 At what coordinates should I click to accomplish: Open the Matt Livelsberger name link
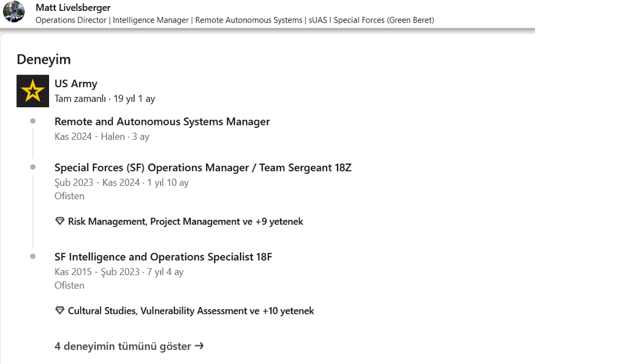click(x=73, y=8)
